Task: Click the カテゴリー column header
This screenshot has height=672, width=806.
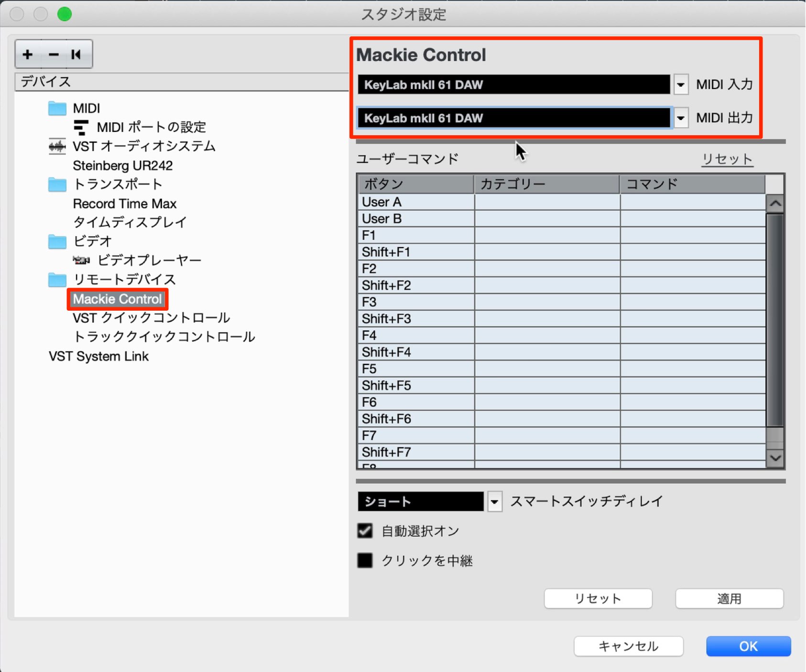Action: coord(547,184)
